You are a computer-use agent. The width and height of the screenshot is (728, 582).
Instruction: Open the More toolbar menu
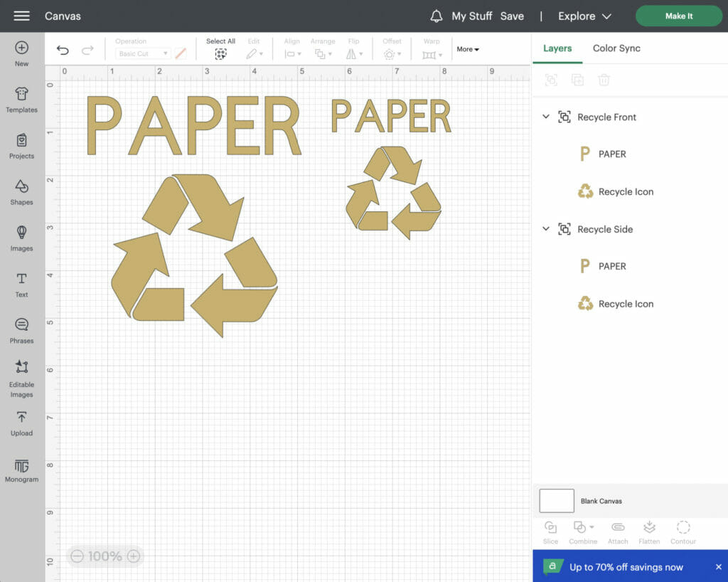(x=468, y=49)
